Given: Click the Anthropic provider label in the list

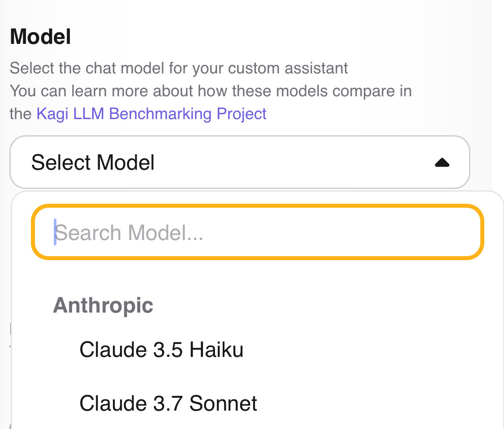Looking at the screenshot, I should coord(103,305).
